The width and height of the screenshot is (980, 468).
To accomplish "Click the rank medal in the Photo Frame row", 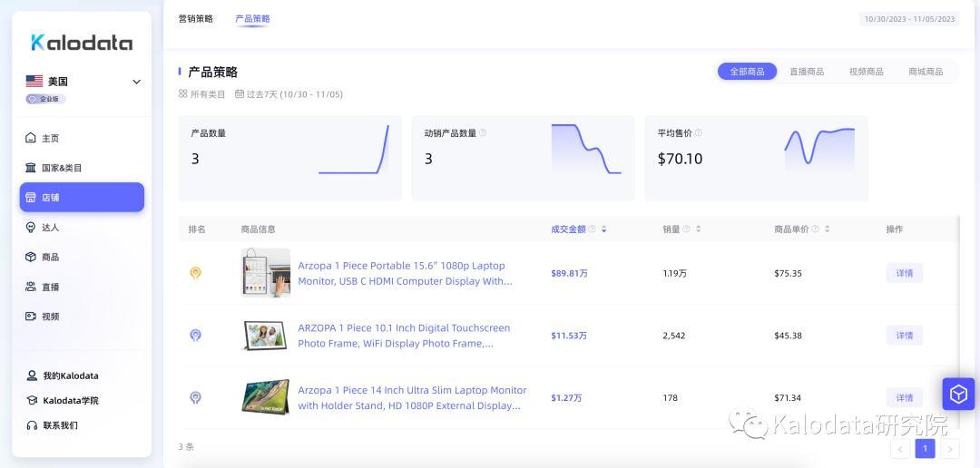I will (196, 336).
